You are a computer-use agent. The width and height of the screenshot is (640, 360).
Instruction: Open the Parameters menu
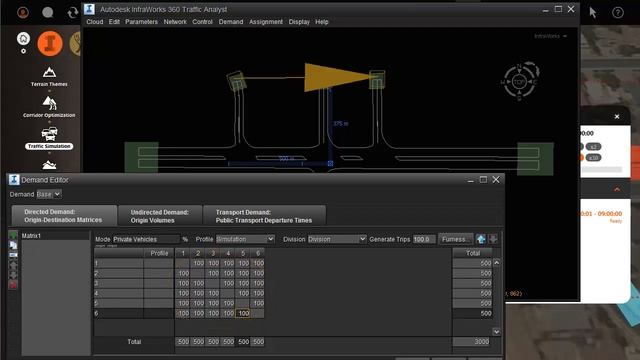coord(141,22)
